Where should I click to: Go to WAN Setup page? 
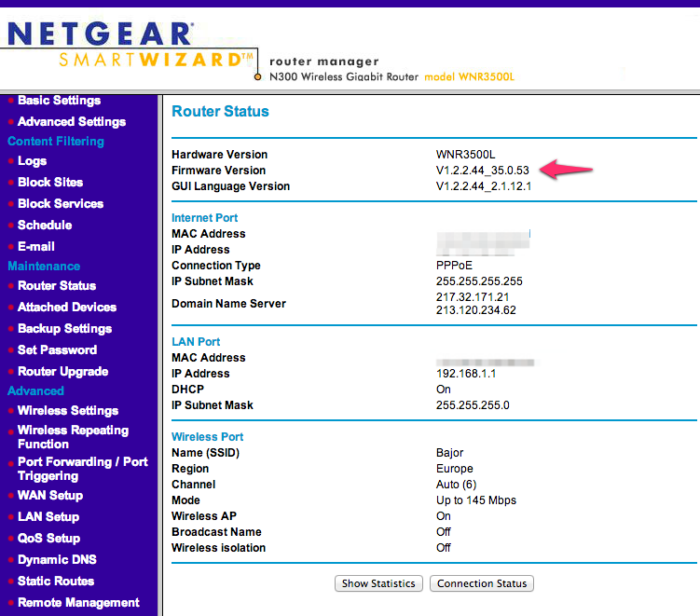pyautogui.click(x=50, y=496)
